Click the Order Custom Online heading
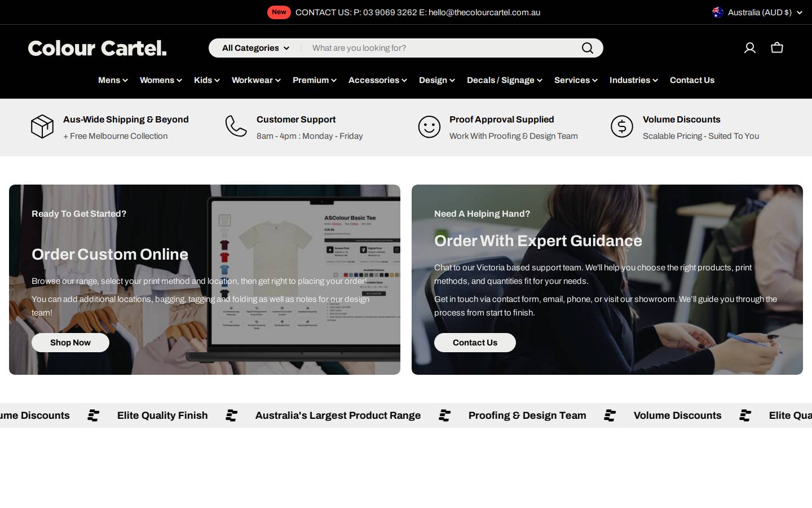 coord(110,255)
